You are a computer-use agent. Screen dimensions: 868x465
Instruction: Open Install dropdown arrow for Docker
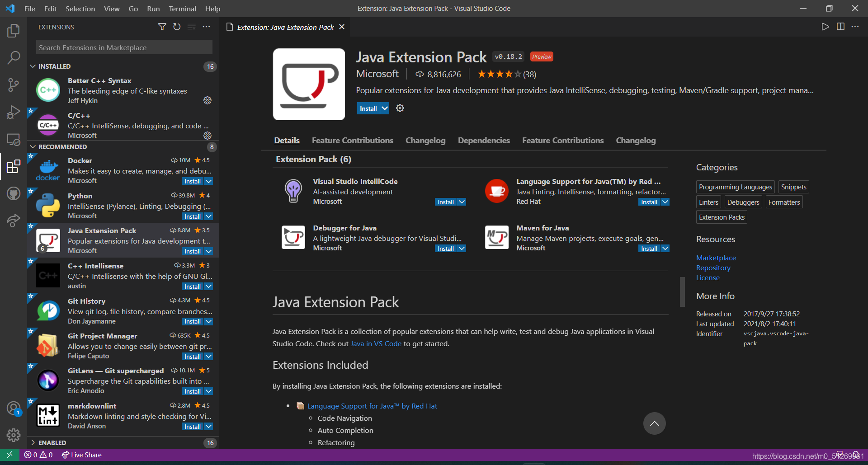click(208, 181)
